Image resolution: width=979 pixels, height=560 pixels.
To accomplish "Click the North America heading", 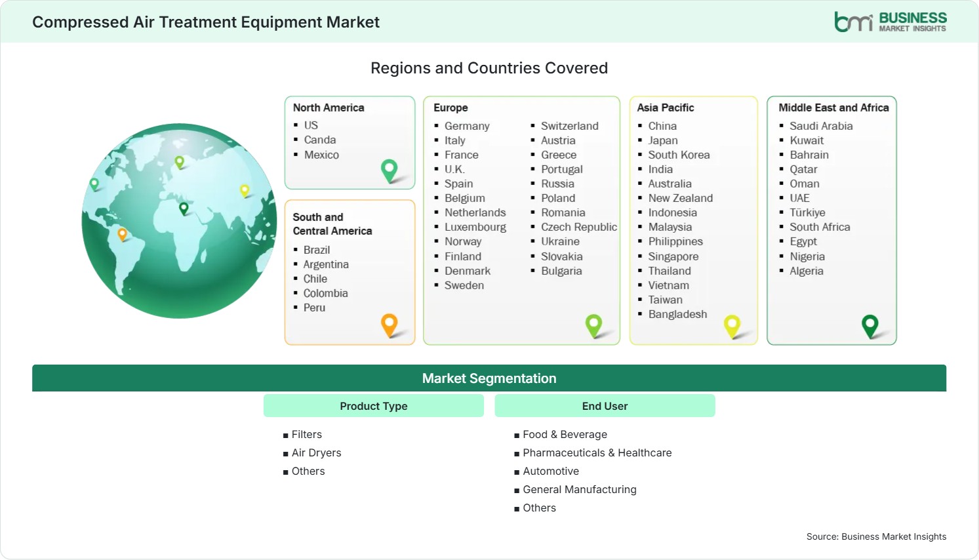I will (329, 108).
